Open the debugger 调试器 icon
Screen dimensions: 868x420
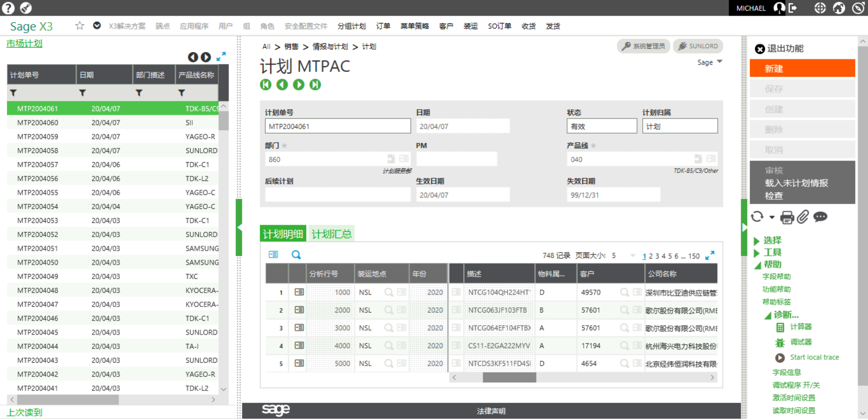coord(780,343)
